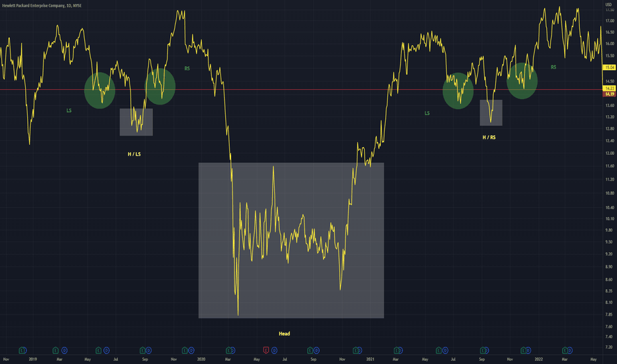
Task: Open the earnings marker near Mar 2019
Action: [x=56, y=350]
